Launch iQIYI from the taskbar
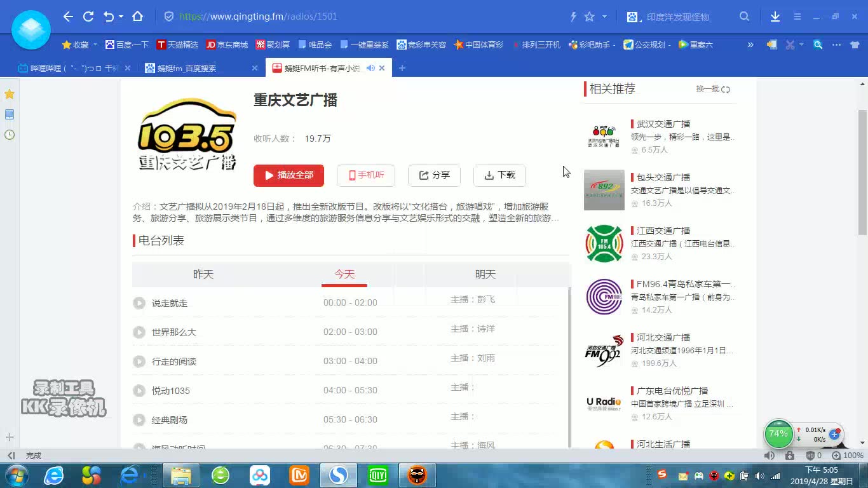The image size is (868, 488). [377, 475]
